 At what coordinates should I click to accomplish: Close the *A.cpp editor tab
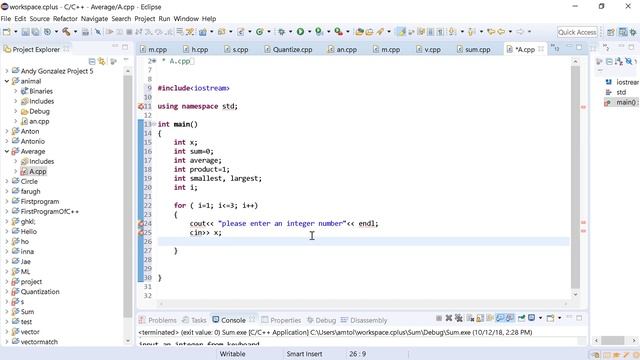coord(541,49)
